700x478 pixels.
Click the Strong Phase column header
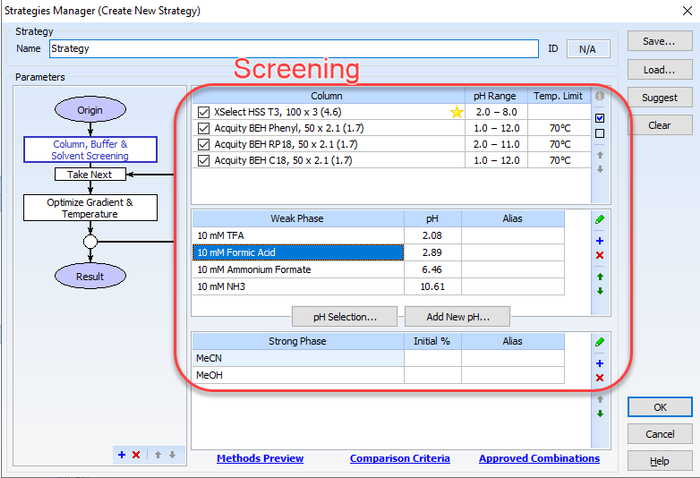(298, 341)
